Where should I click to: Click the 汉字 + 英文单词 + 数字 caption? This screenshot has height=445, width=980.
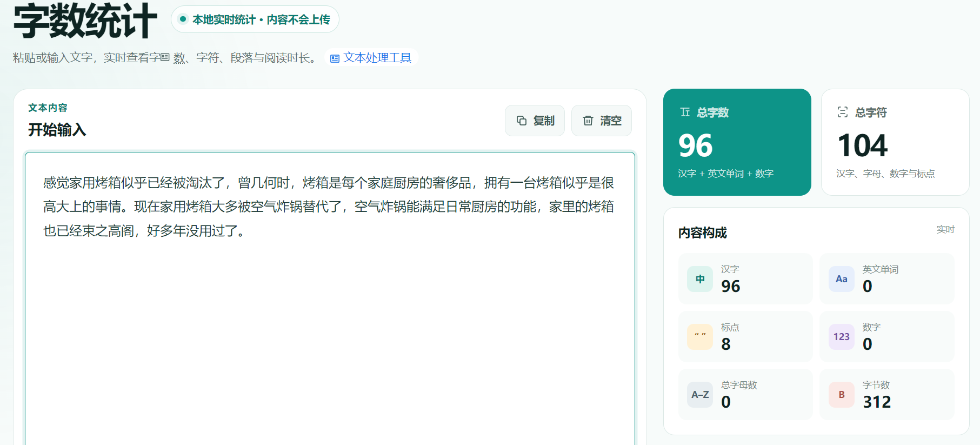click(x=726, y=174)
